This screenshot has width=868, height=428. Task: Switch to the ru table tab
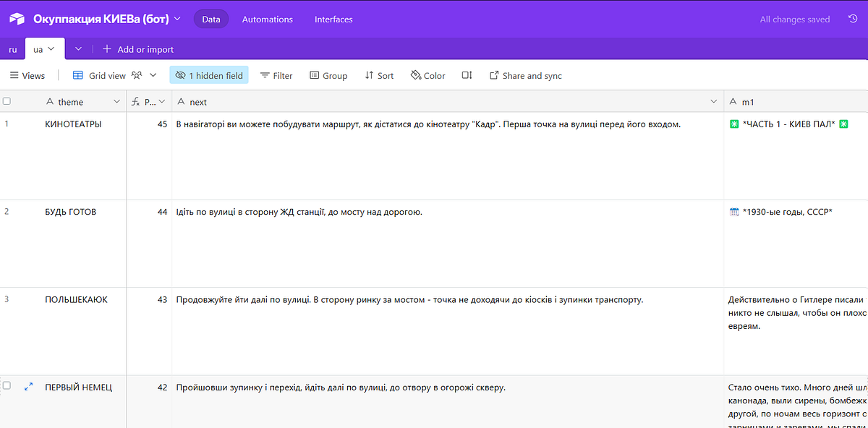[x=13, y=49]
